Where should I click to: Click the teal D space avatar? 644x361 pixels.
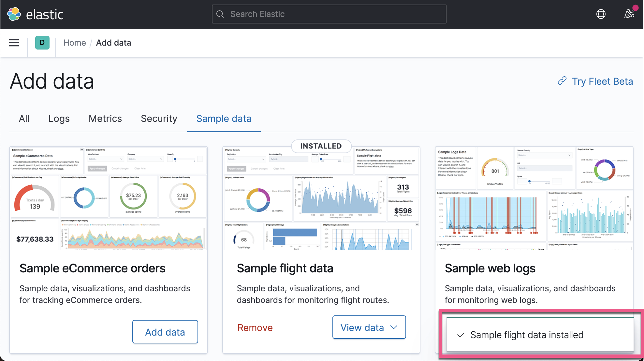tap(42, 43)
